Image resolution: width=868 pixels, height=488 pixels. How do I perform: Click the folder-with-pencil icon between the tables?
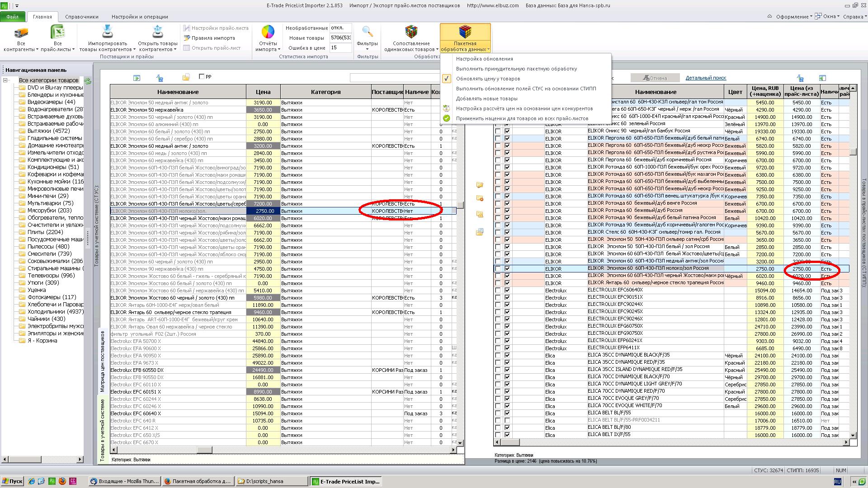point(480,185)
